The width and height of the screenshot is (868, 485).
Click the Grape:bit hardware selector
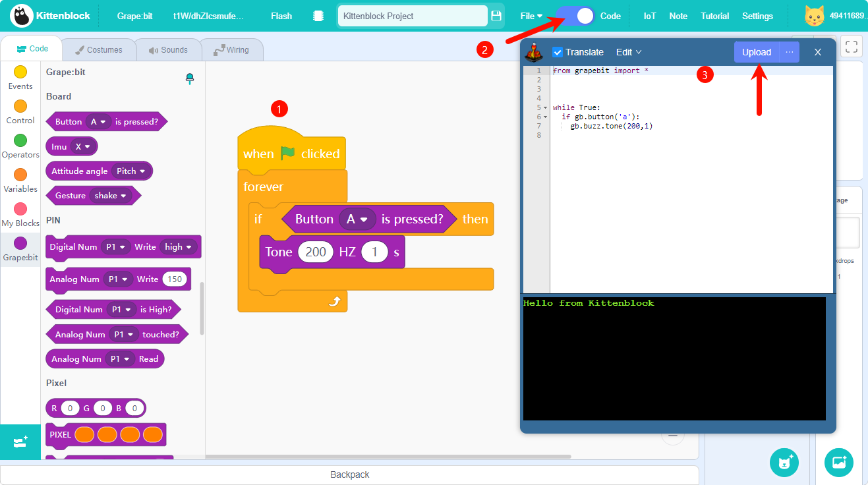coord(134,16)
